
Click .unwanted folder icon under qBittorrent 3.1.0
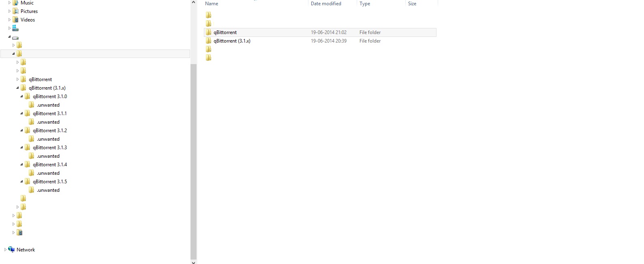pyautogui.click(x=31, y=105)
